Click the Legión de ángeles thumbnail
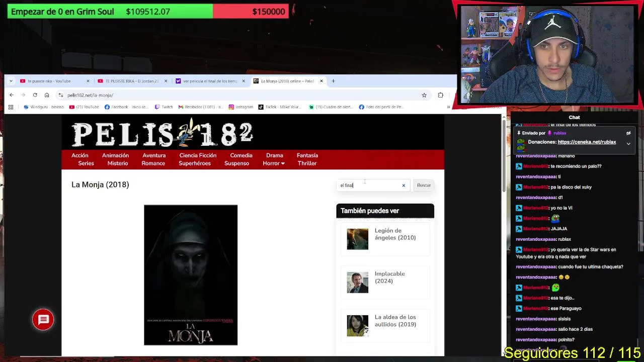The width and height of the screenshot is (644, 362). click(357, 239)
